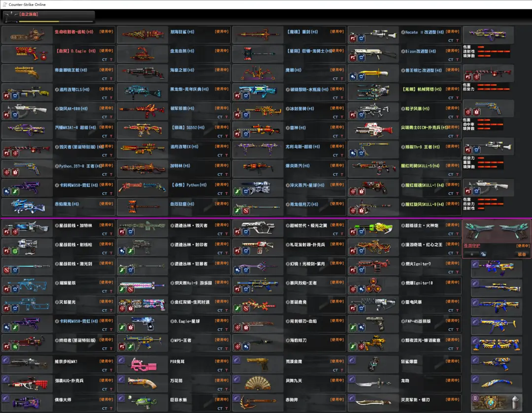Click item name 追月连弩EX (+6)
The height and width of the screenshot is (413, 532).
[x=184, y=147]
